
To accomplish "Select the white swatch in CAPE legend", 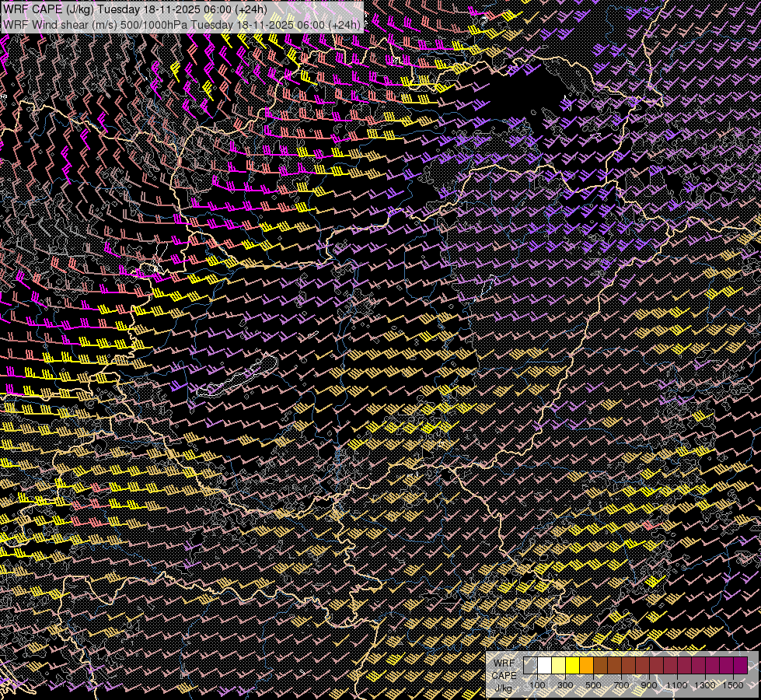I will [544, 666].
